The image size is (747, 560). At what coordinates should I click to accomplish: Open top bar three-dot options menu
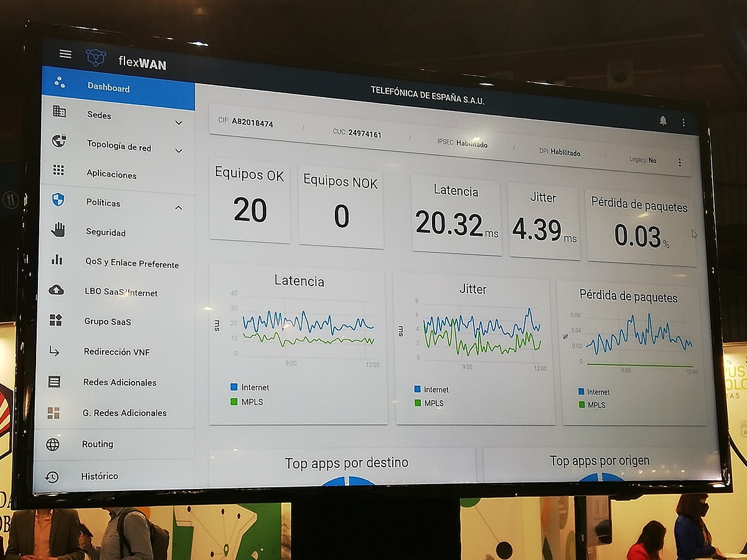pos(684,123)
